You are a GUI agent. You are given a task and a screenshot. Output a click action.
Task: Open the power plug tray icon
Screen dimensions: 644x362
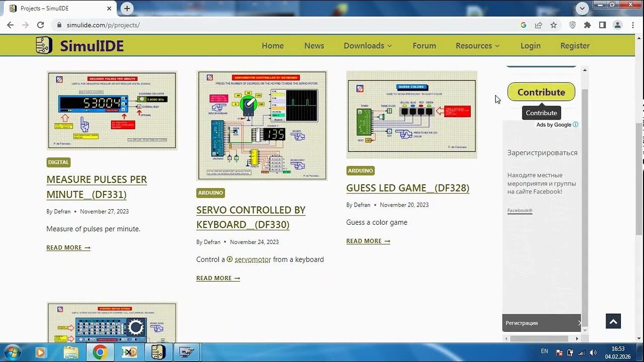pos(570,352)
